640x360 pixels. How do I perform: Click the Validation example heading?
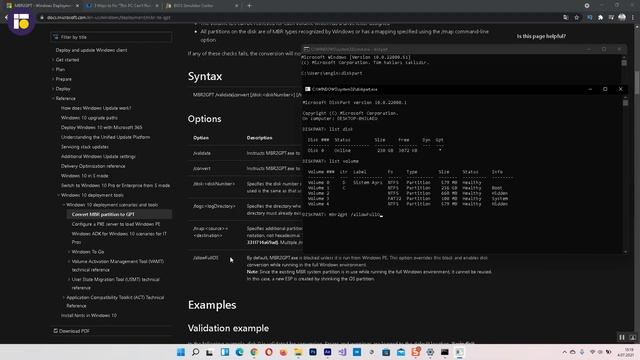[x=228, y=328]
